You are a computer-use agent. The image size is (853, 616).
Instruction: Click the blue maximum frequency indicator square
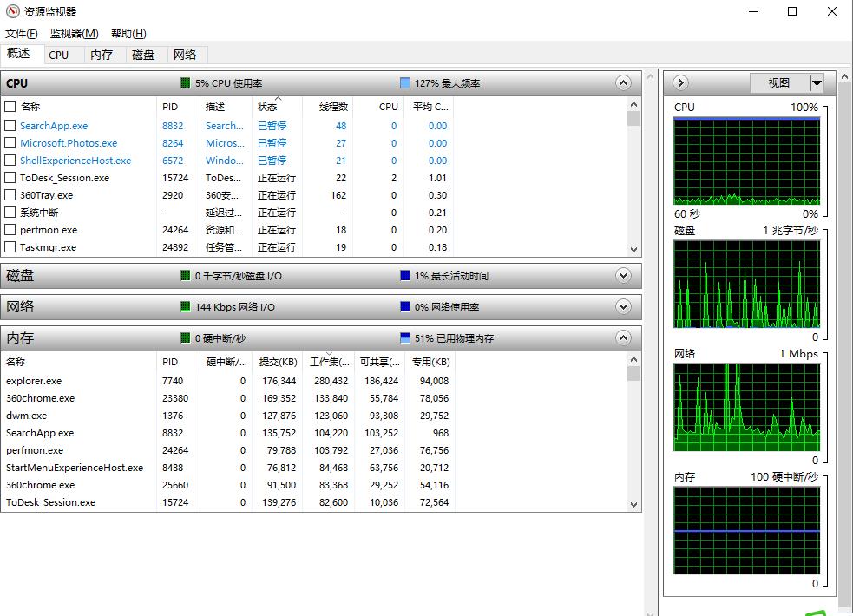click(x=404, y=82)
